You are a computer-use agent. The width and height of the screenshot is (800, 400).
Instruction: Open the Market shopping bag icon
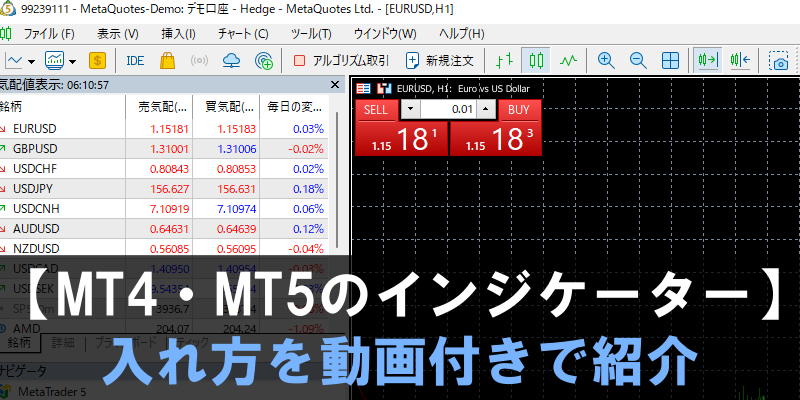coord(167,61)
